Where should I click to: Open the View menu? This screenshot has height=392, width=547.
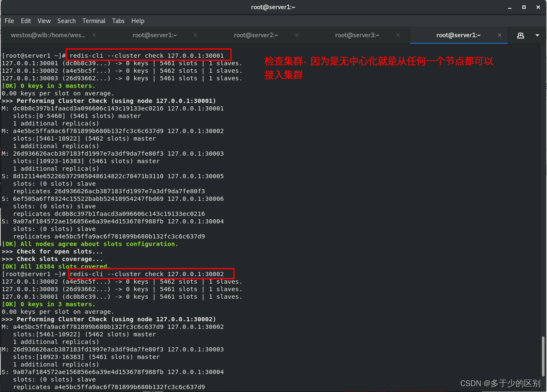(44, 21)
